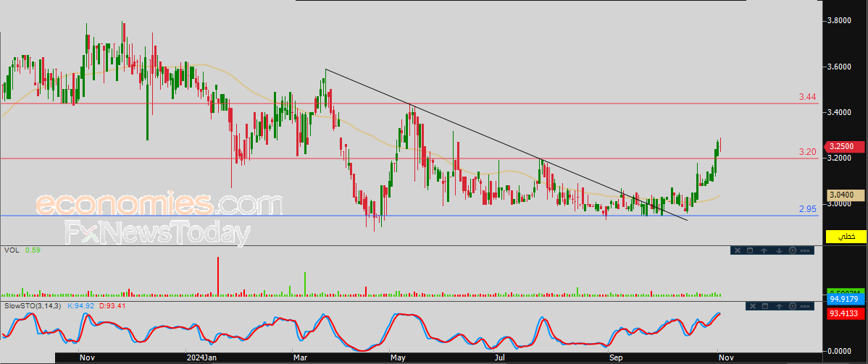Move the VOL panel up

[764, 250]
